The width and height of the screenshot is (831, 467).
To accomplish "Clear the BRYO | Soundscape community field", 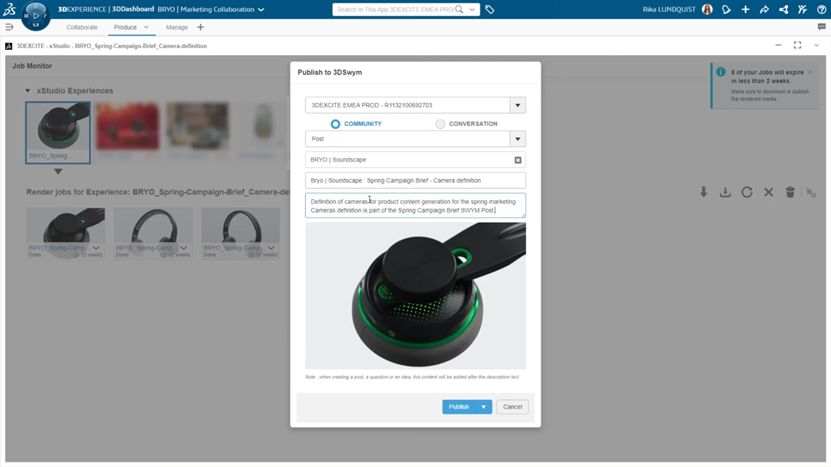I will (x=518, y=160).
